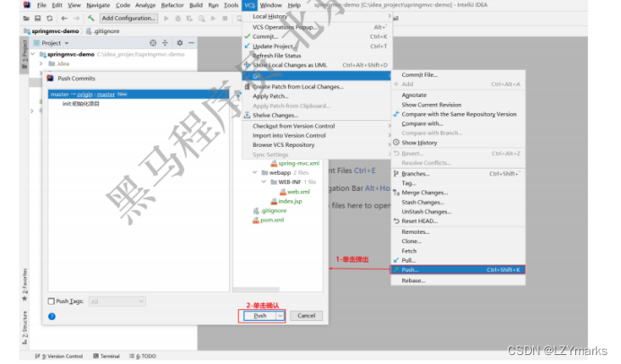Click the index.jsp file icon
Screen dimensions: 621x364
pyautogui.click(x=274, y=202)
